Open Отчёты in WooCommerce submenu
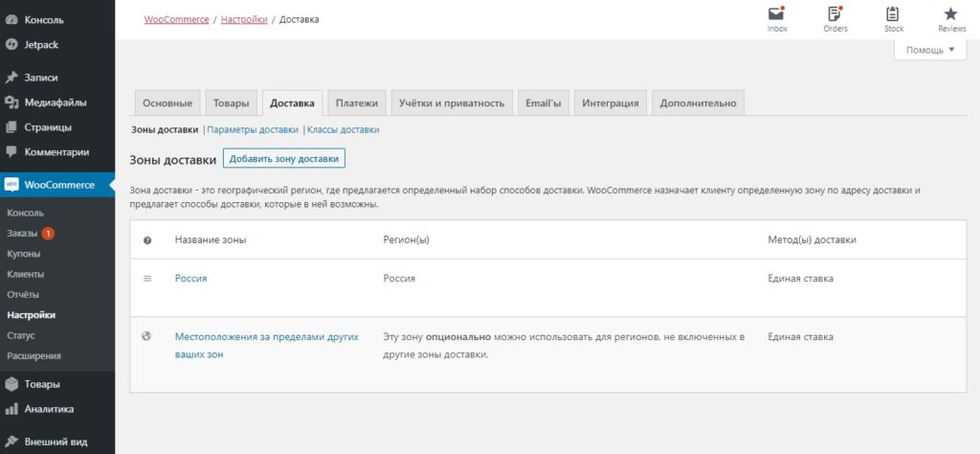Image resolution: width=980 pixels, height=454 pixels. (x=23, y=295)
